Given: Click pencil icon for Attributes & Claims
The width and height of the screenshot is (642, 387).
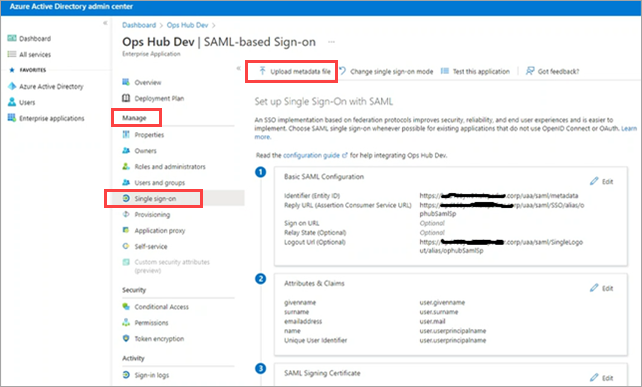Looking at the screenshot, I should click(594, 288).
